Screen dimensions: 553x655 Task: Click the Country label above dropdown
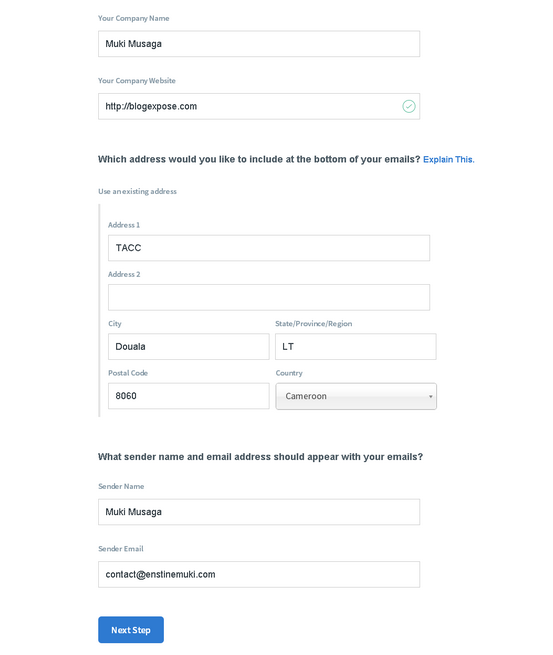pos(289,373)
